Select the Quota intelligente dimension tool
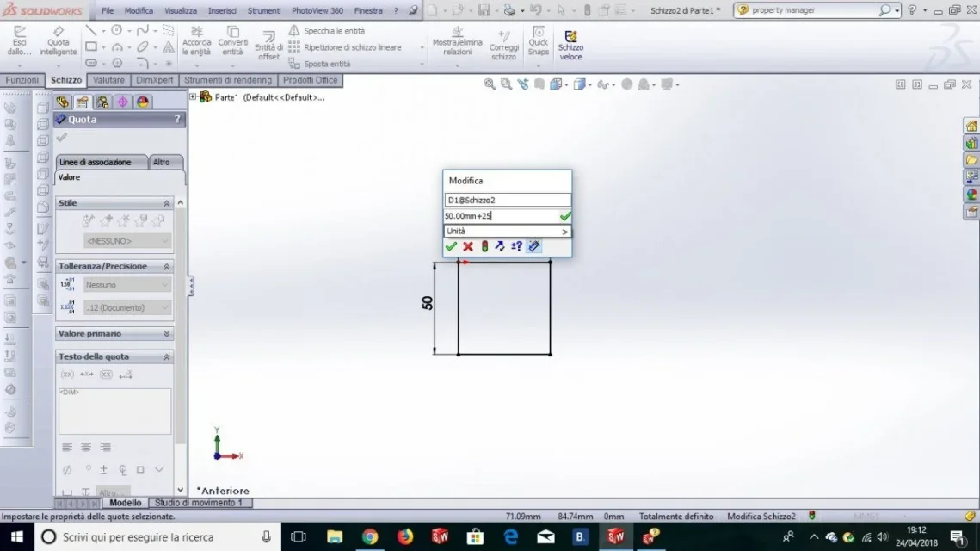This screenshot has width=980, height=551. [x=58, y=40]
